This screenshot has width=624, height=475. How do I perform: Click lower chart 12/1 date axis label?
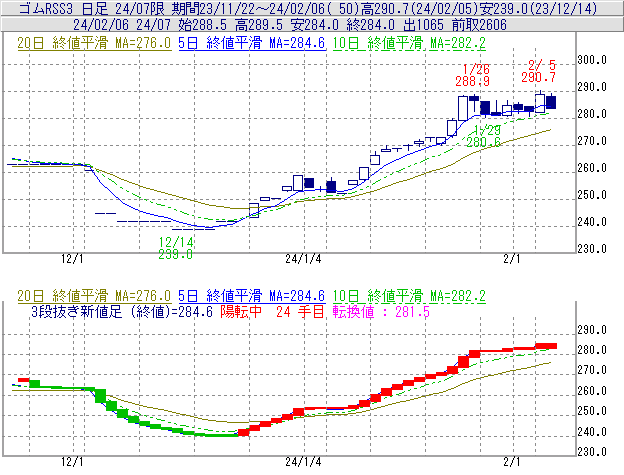(72, 462)
